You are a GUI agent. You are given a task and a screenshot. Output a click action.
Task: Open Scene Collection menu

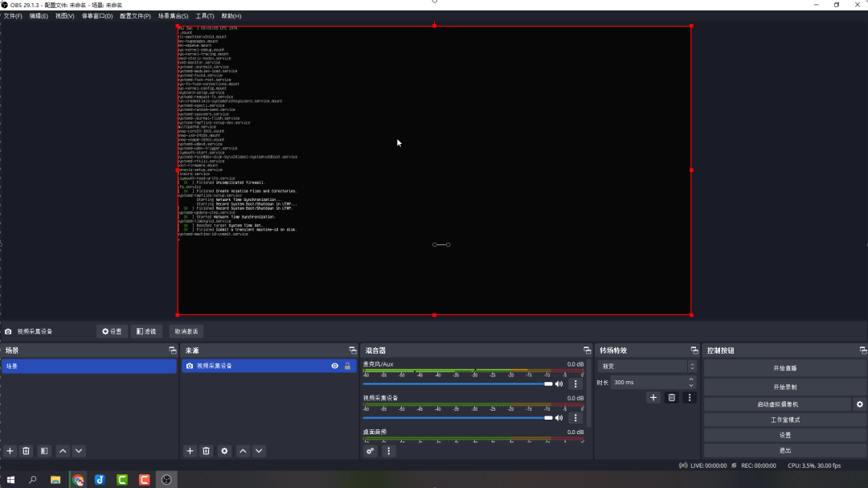click(x=174, y=16)
